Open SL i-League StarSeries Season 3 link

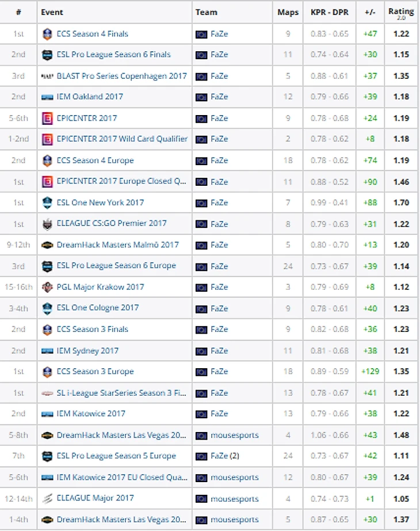121,393
